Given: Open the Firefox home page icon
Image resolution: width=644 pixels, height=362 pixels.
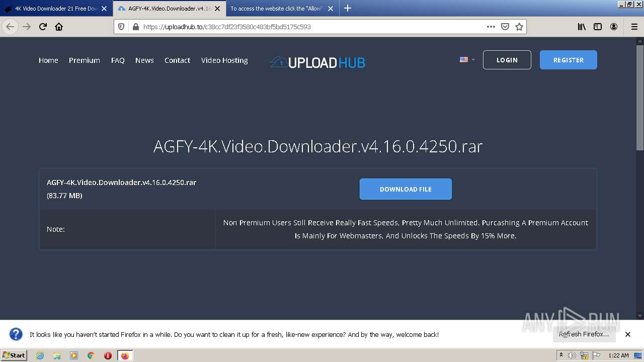Looking at the screenshot, I should point(59,27).
